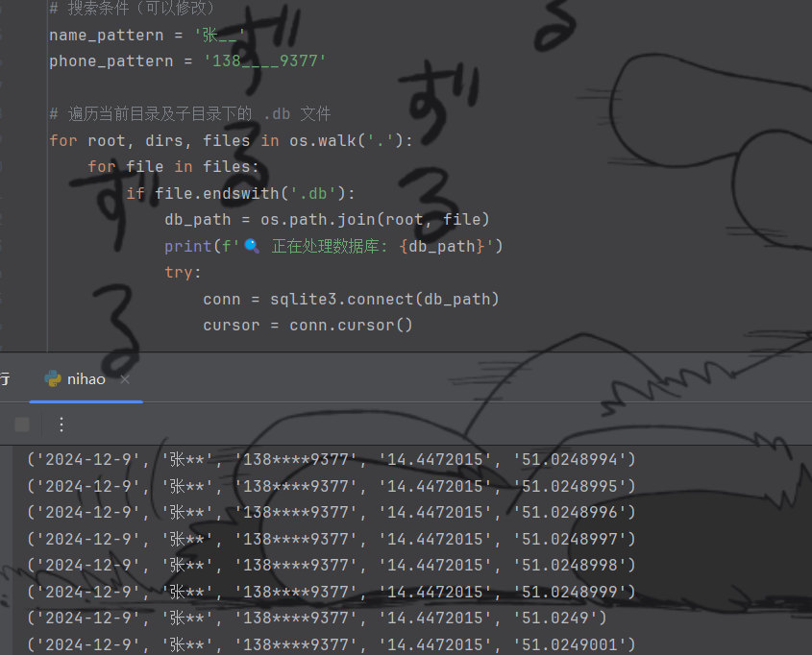The image size is (812, 655).
Task: Click the stop process square button
Action: [22, 425]
